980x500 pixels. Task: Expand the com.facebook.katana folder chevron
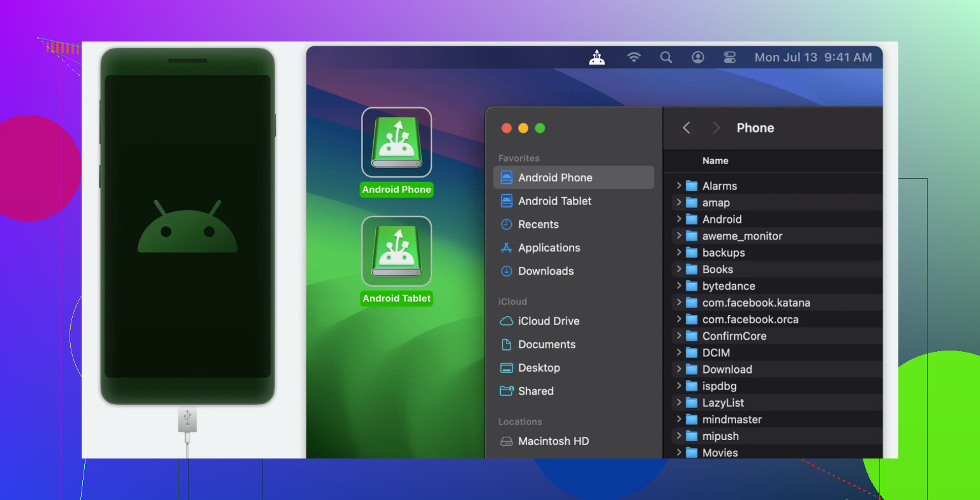point(679,303)
